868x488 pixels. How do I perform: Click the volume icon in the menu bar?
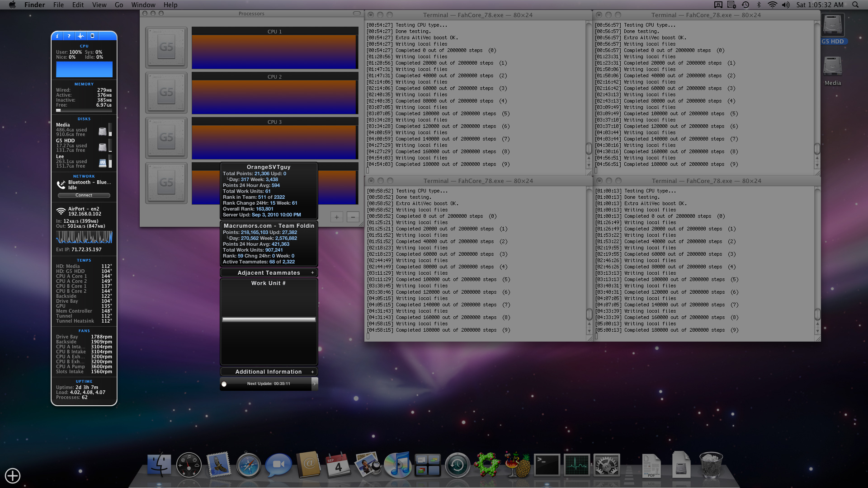[x=786, y=5]
